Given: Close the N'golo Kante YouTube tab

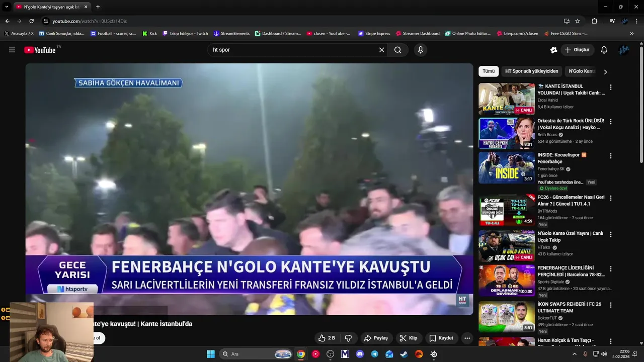Looking at the screenshot, I should [86, 7].
